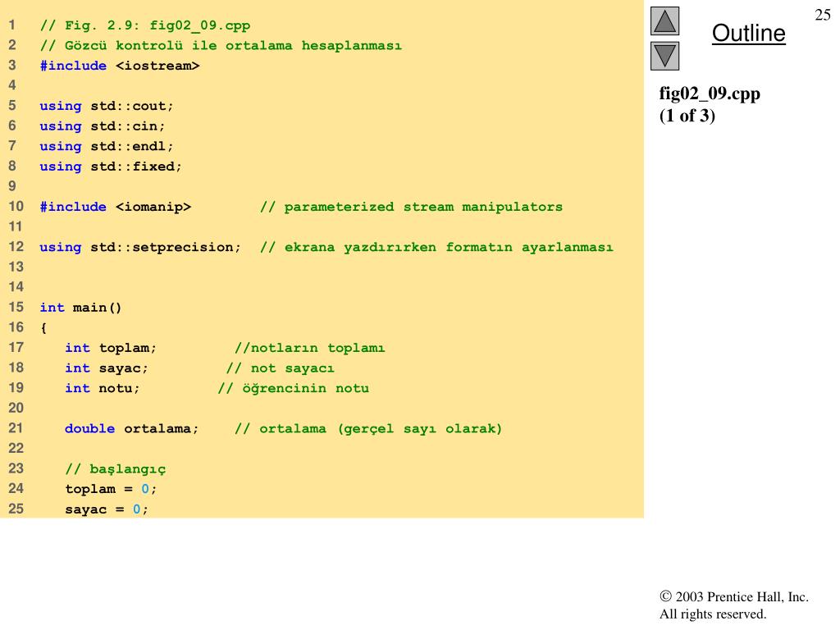Click the 'double ortalama;' declaration
Viewport: 840px width, 630px height.
132,428
